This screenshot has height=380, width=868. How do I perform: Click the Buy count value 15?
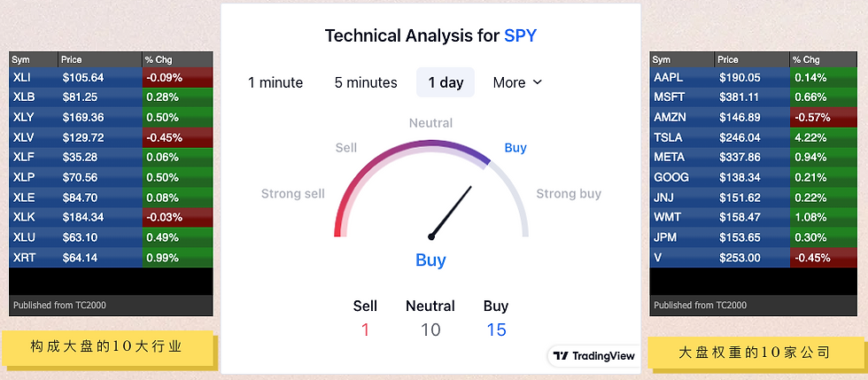point(496,330)
